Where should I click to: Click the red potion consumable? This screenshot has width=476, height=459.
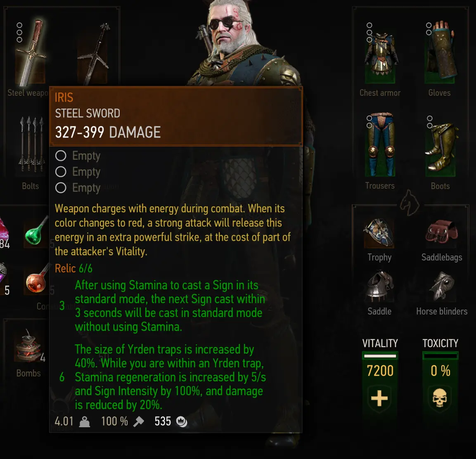pyautogui.click(x=37, y=279)
